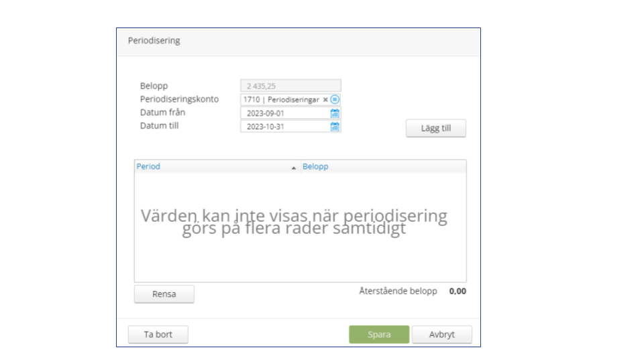
Task: Click the Återstående belopp value 0,00
Action: pyautogui.click(x=458, y=291)
